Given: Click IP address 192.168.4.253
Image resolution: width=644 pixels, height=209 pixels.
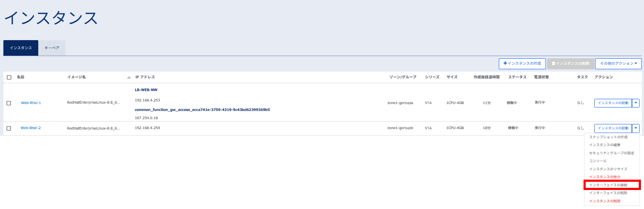Looking at the screenshot, I should coord(148,100).
